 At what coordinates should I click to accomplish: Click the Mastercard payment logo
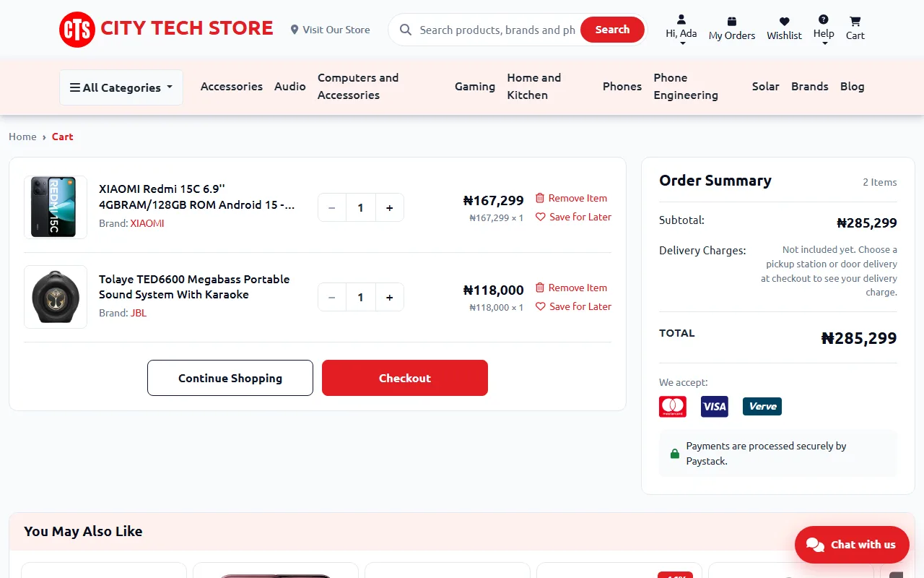pyautogui.click(x=673, y=406)
